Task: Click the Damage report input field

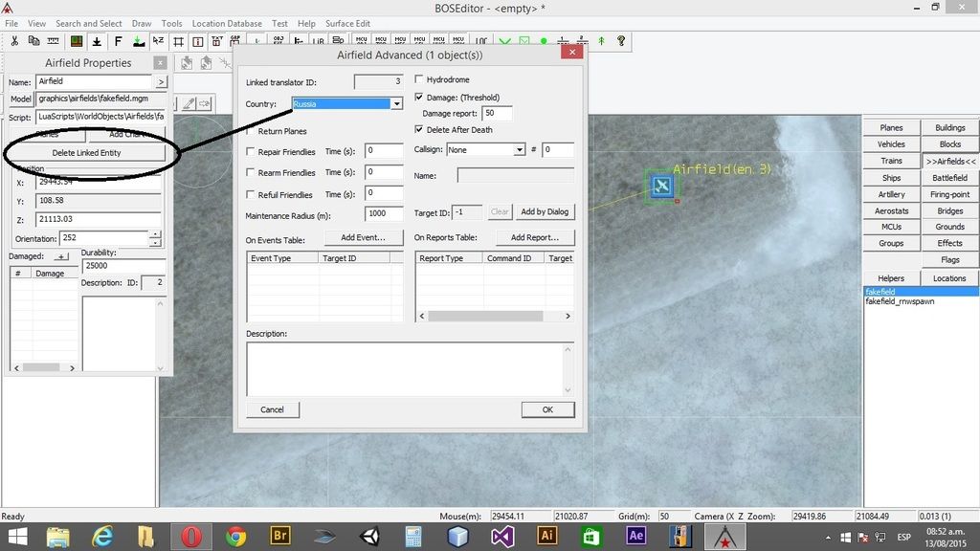Action: [497, 114]
